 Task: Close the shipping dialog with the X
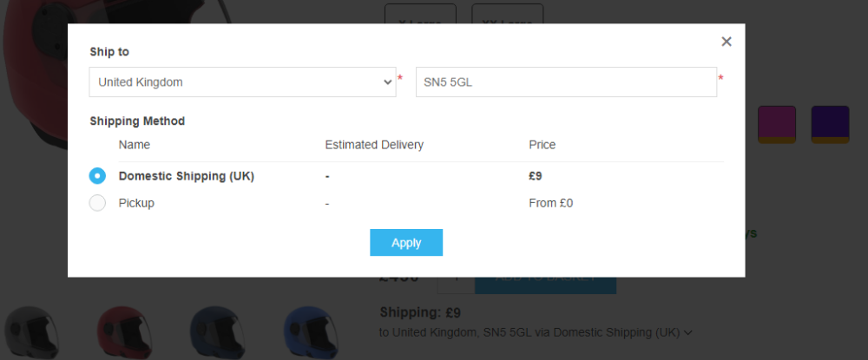click(727, 42)
